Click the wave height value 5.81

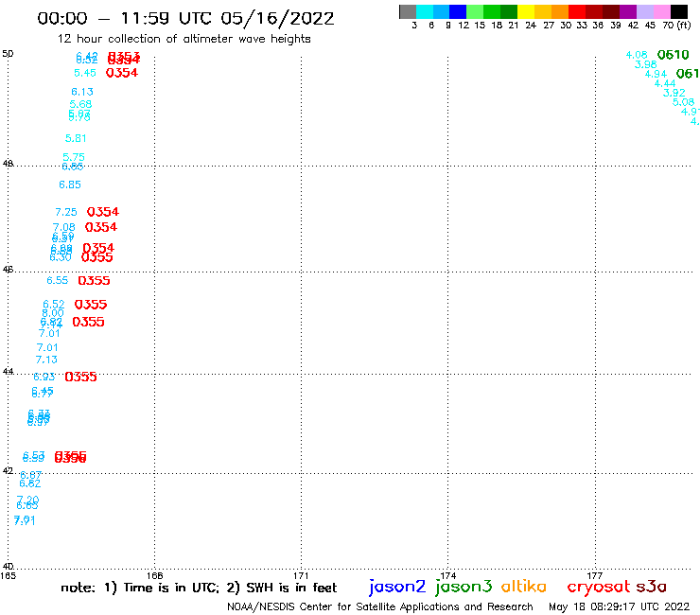[76, 138]
